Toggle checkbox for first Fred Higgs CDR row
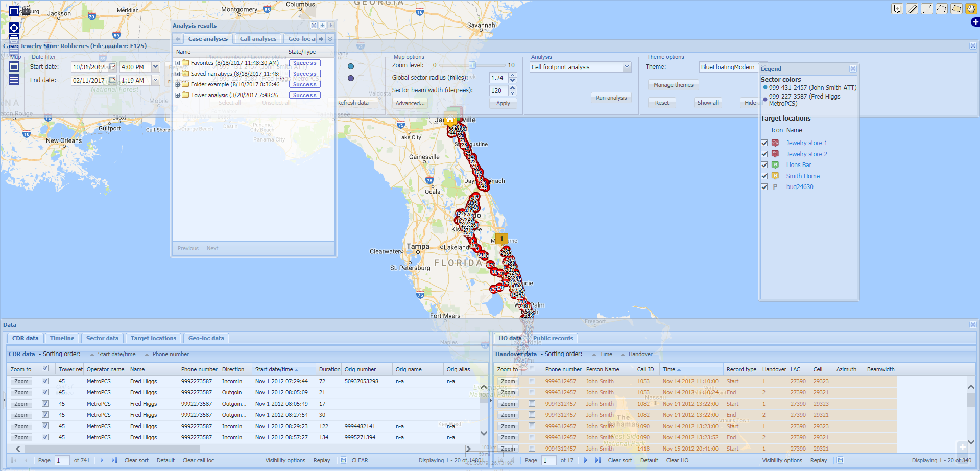 tap(45, 381)
